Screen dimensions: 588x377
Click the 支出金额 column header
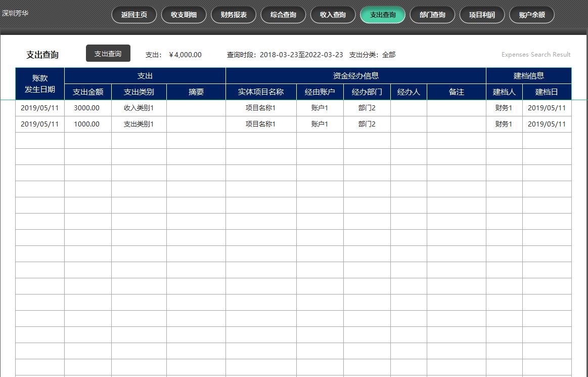point(87,92)
